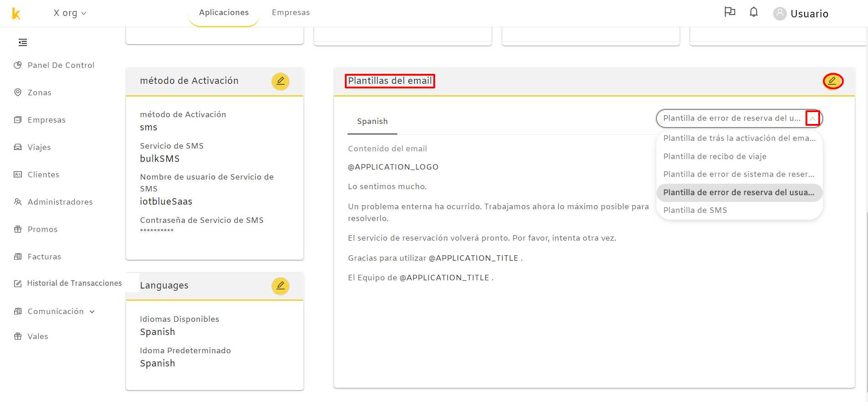Open Comunicación menu item
The width and height of the screenshot is (868, 402).
pyautogui.click(x=56, y=311)
